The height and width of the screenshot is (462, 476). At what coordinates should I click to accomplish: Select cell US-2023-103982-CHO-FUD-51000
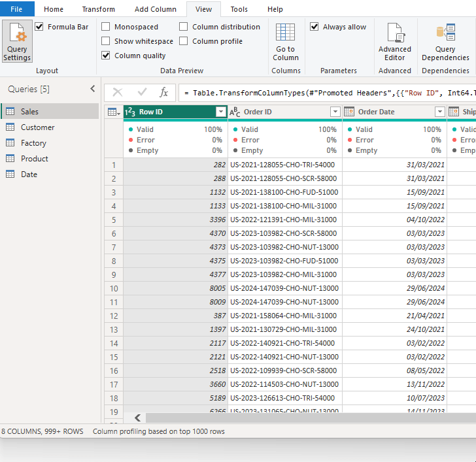tap(285, 261)
